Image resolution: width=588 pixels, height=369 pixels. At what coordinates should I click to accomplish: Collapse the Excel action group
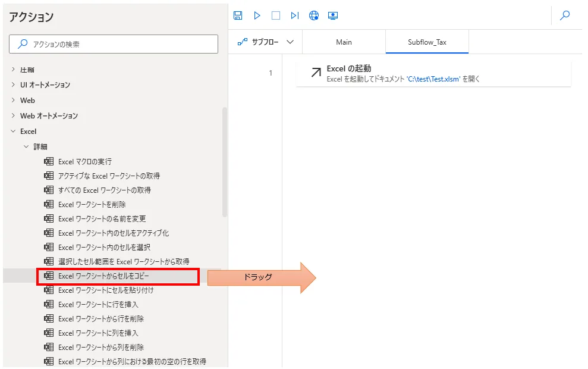point(13,132)
